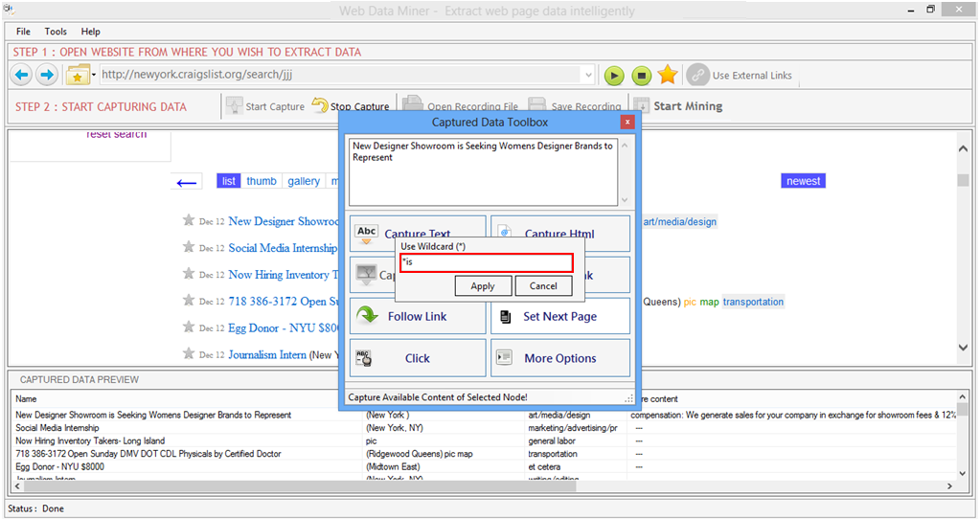Click the map link in Queens listing
Viewport: 980px width, 519px height.
pos(710,303)
